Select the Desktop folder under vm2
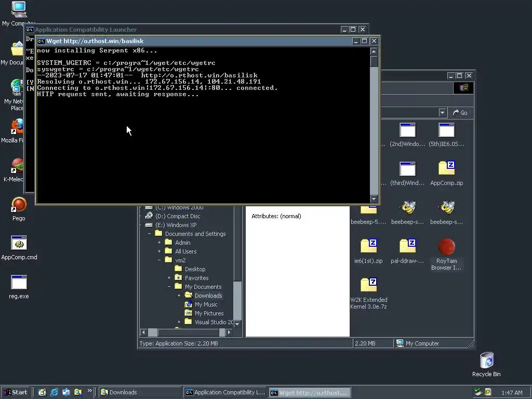532x399 pixels. pyautogui.click(x=195, y=269)
